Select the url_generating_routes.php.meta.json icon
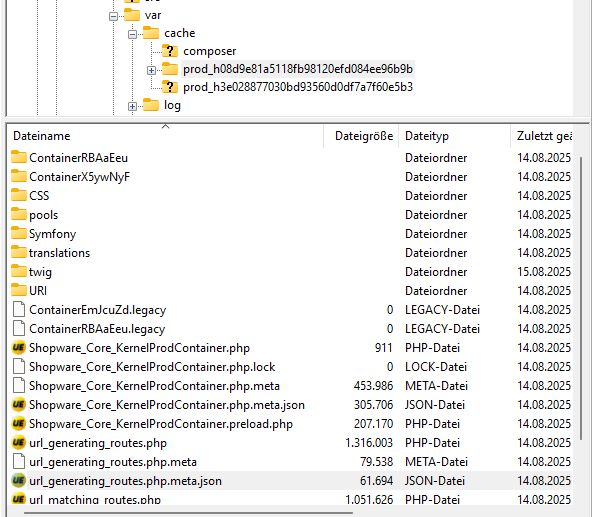The width and height of the screenshot is (592, 517). (18, 481)
